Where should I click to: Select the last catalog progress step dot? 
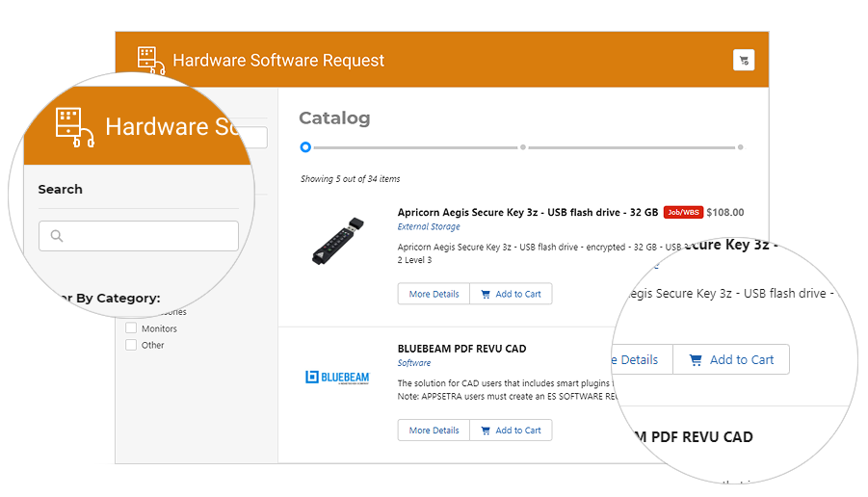[x=740, y=147]
